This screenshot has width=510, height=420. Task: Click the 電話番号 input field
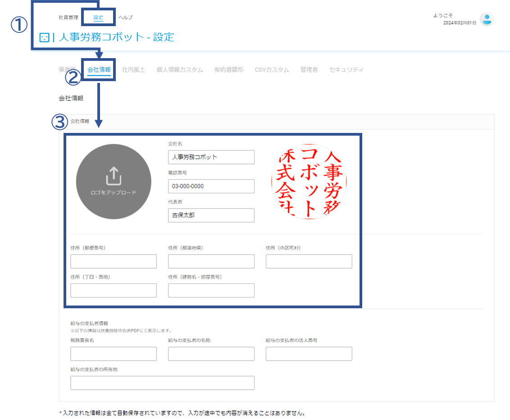(211, 186)
